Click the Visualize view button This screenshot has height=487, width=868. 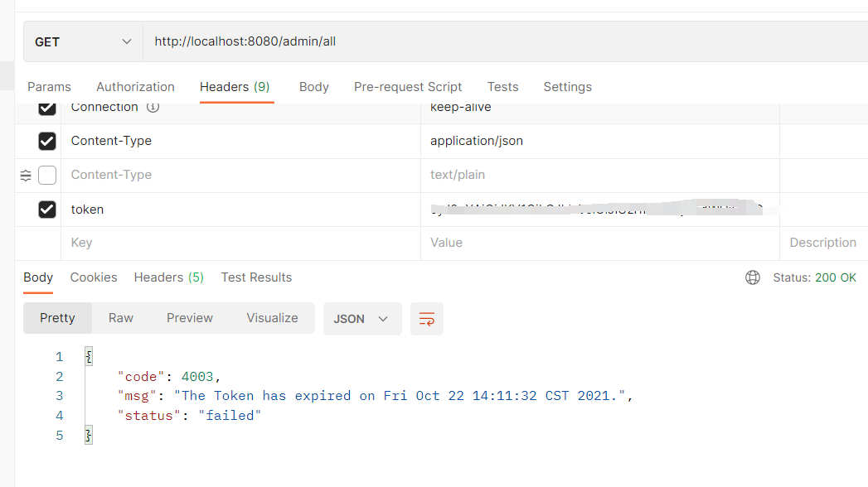(272, 318)
